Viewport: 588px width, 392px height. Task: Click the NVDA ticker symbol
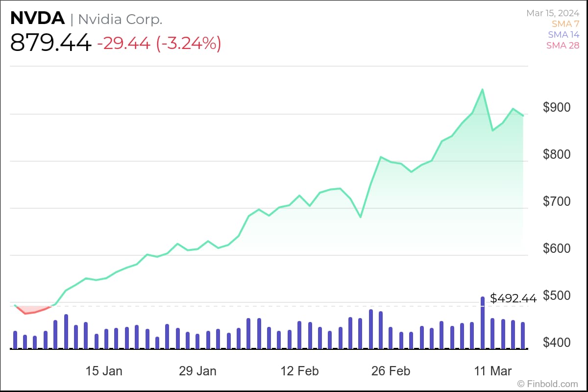(38, 19)
